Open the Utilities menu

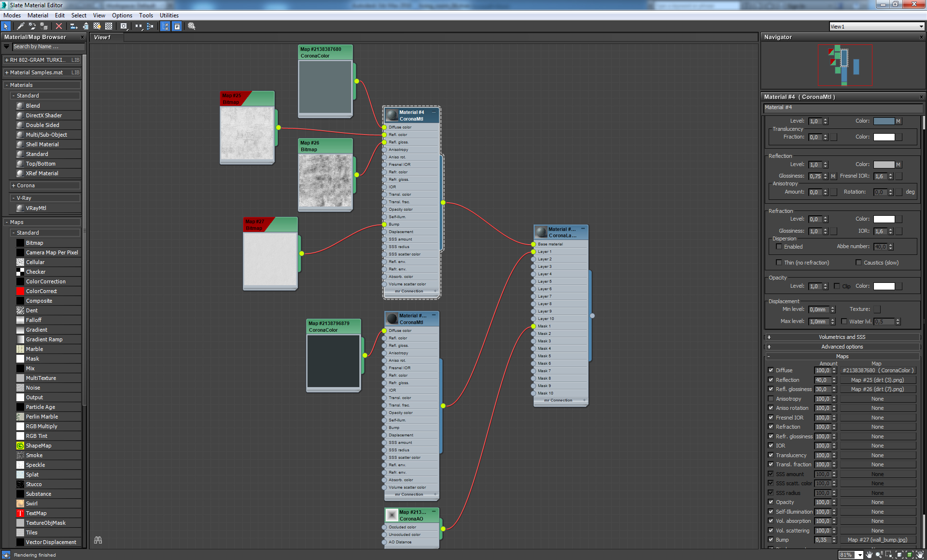(169, 15)
